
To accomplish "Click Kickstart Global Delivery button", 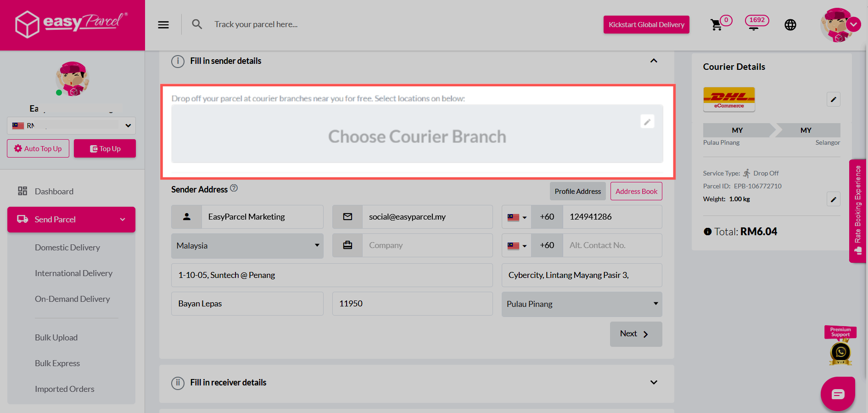I will point(646,25).
